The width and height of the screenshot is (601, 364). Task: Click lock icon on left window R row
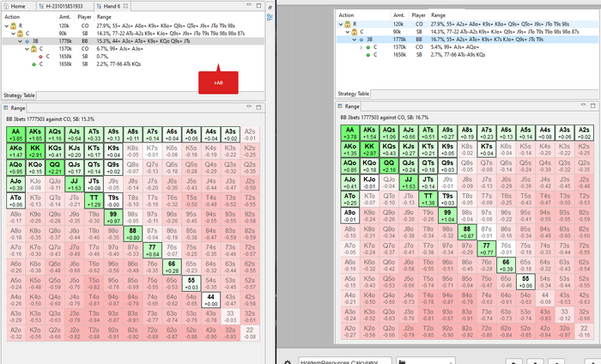(x=13, y=26)
